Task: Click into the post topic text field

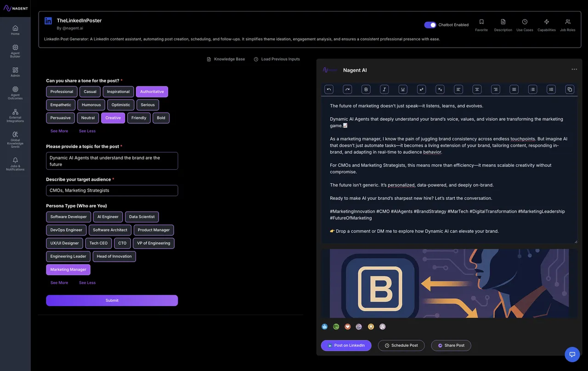Action: tap(112, 161)
